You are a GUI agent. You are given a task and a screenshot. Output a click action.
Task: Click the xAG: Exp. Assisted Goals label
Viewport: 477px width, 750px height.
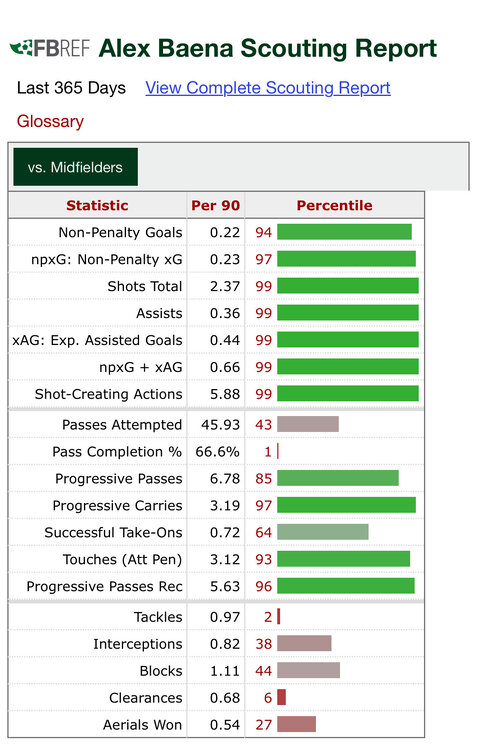pos(98,340)
